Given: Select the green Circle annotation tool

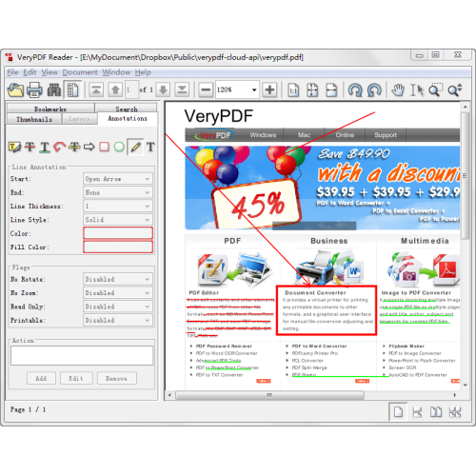Looking at the screenshot, I should (119, 147).
